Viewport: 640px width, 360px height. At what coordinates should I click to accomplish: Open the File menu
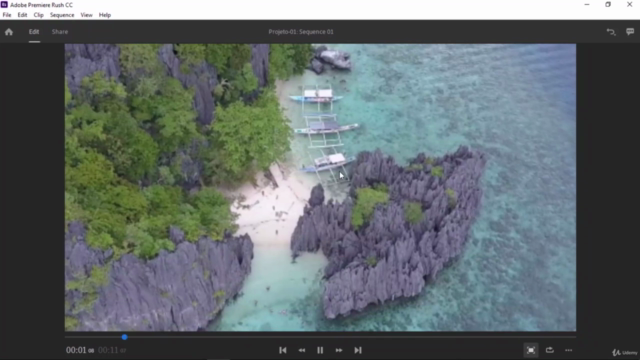click(7, 15)
